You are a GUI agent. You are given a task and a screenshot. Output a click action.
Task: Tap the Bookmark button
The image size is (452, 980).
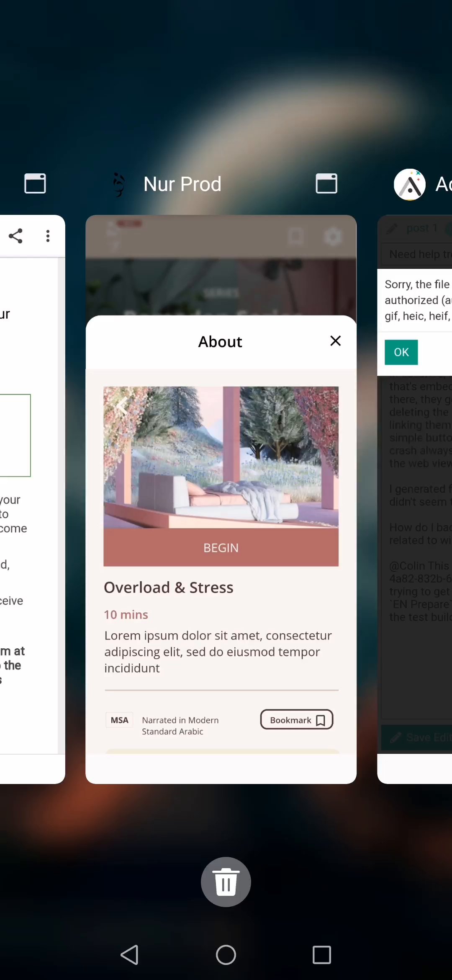tap(297, 720)
